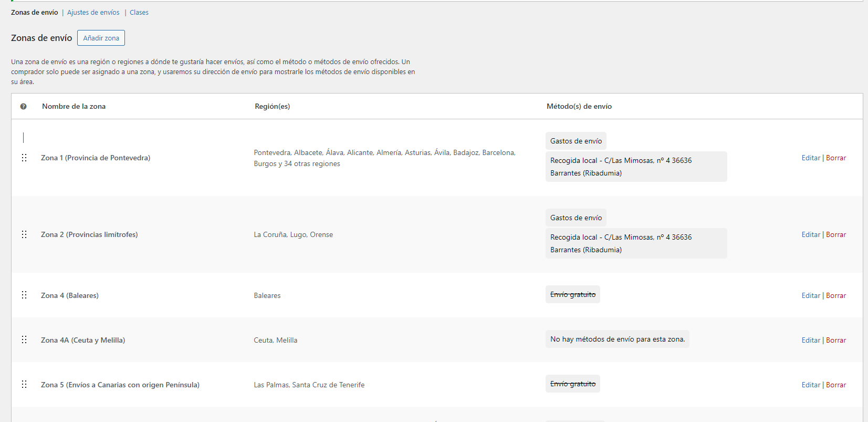Edit Zona 2 (Provincias limítrofes)
The height and width of the screenshot is (422, 868).
810,235
